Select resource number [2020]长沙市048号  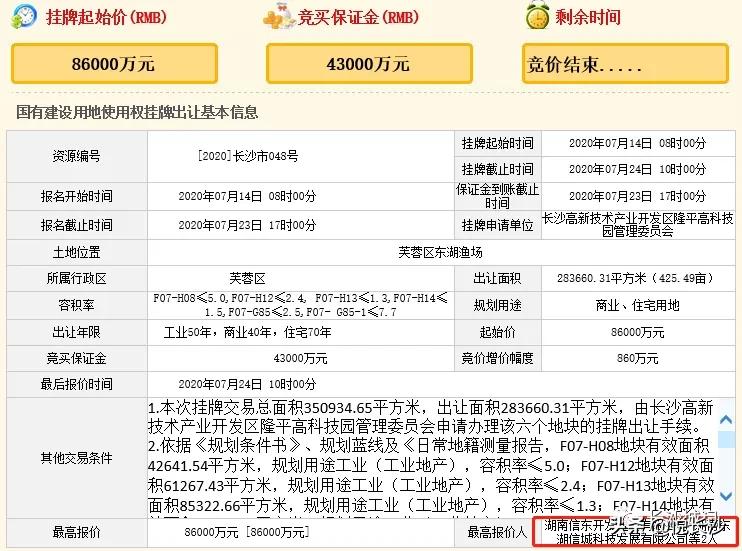click(x=248, y=156)
